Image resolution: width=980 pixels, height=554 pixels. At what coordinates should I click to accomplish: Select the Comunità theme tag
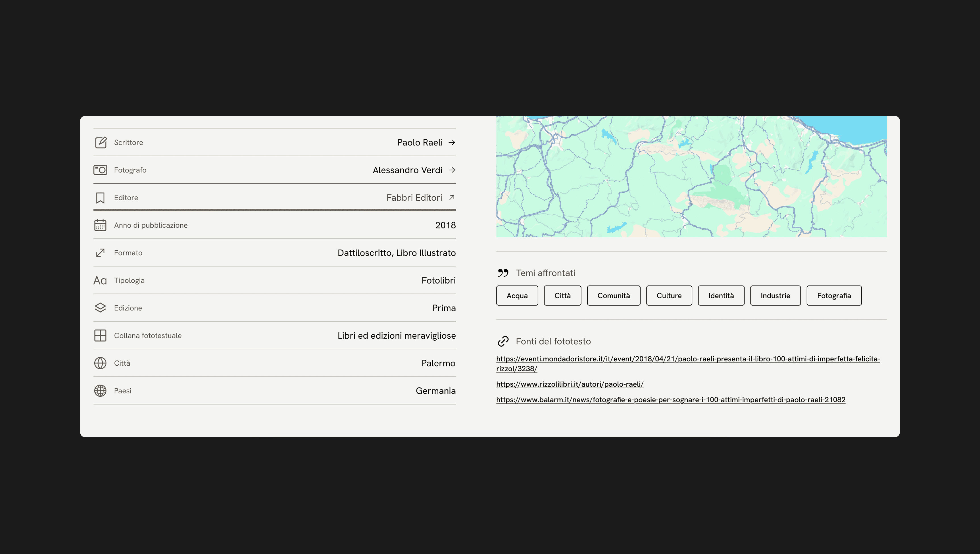coord(613,296)
